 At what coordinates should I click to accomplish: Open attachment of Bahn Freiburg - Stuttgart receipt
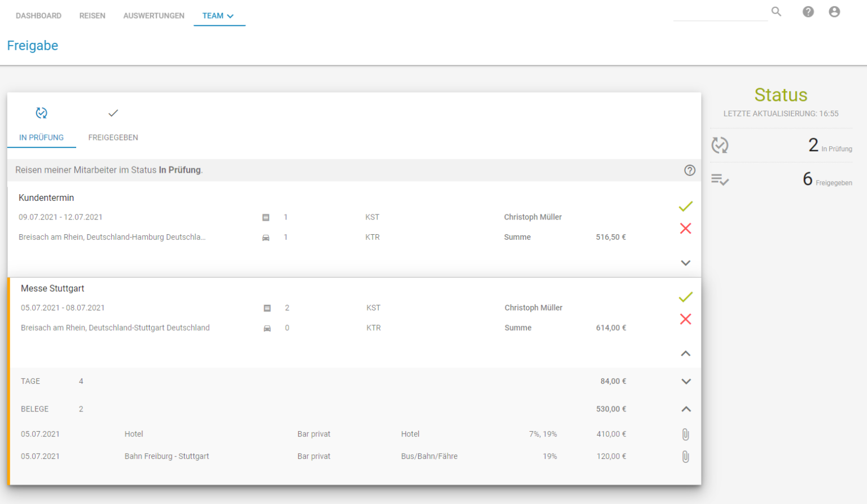point(685,456)
